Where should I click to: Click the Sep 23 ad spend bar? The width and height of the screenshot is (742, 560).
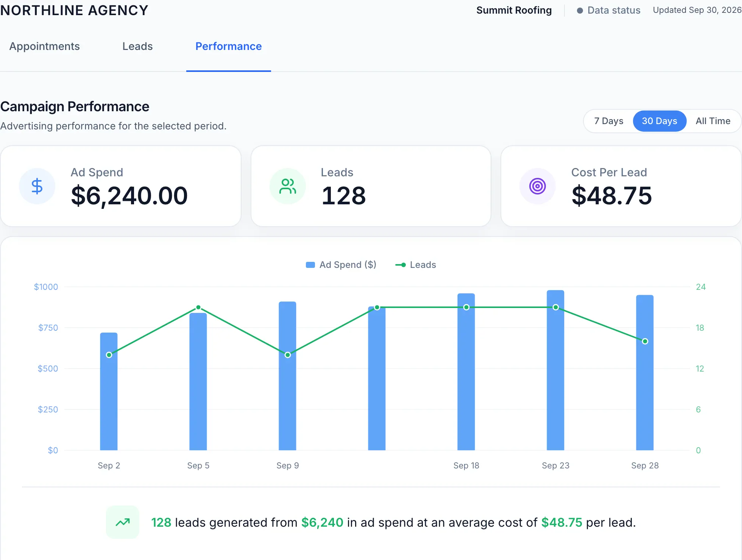click(x=555, y=370)
